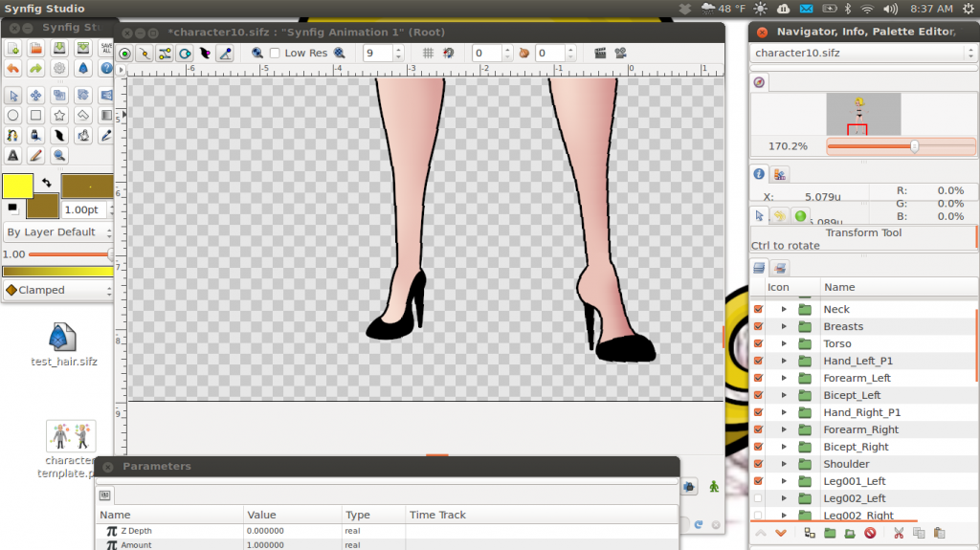Screen dimensions: 980x550
Task: Redo with the green arrow icon
Action: 36,68
